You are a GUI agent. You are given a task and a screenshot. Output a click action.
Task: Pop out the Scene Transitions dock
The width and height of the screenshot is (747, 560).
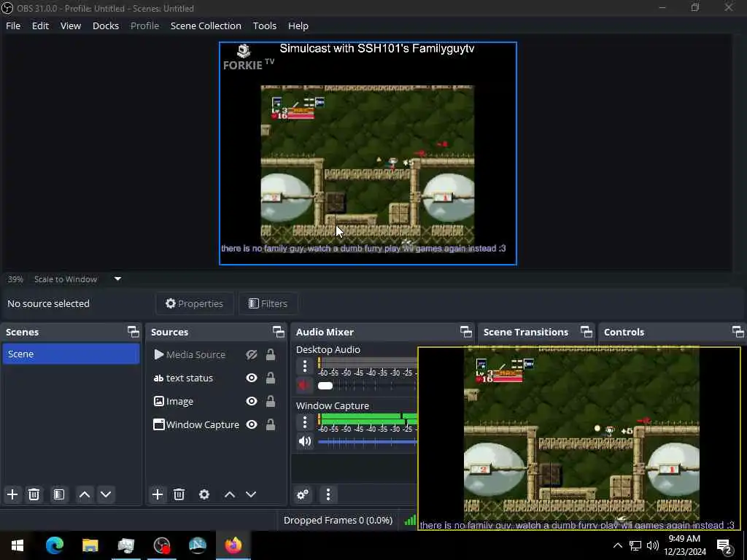(x=587, y=332)
